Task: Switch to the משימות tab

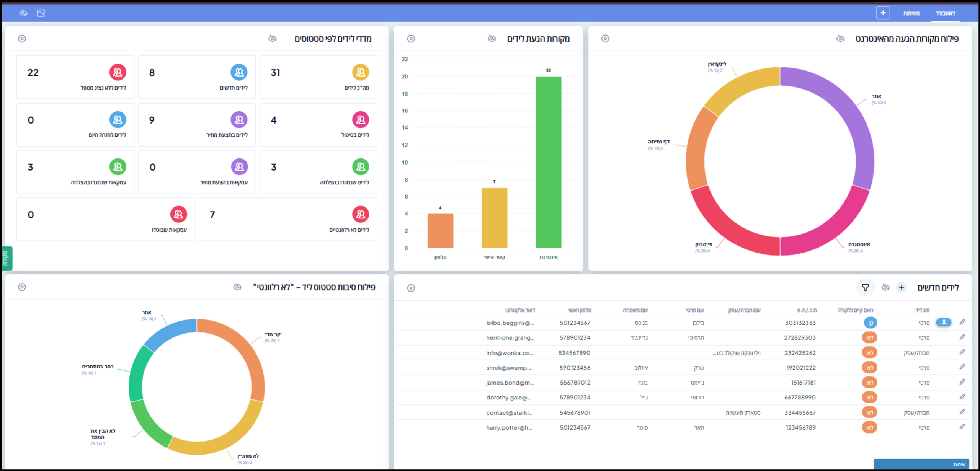Action: tap(911, 13)
